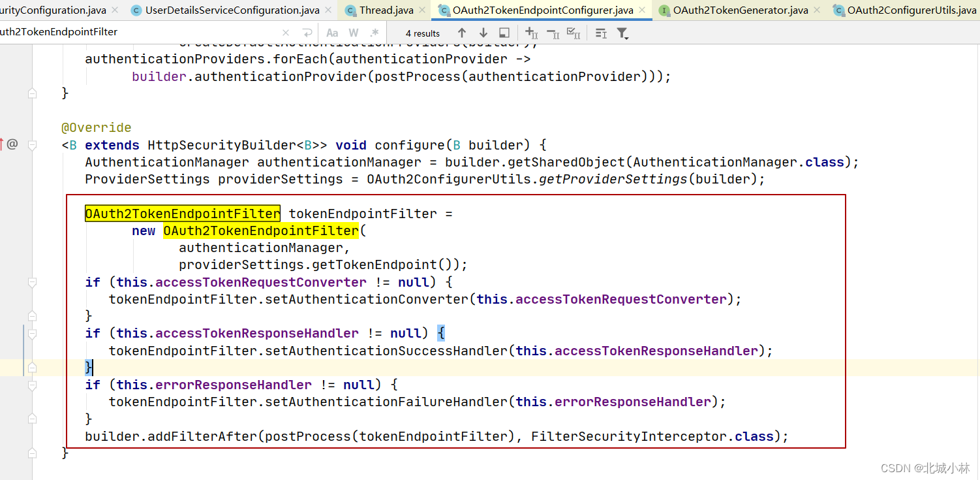Open the multiple-lines search option icon

(x=602, y=33)
